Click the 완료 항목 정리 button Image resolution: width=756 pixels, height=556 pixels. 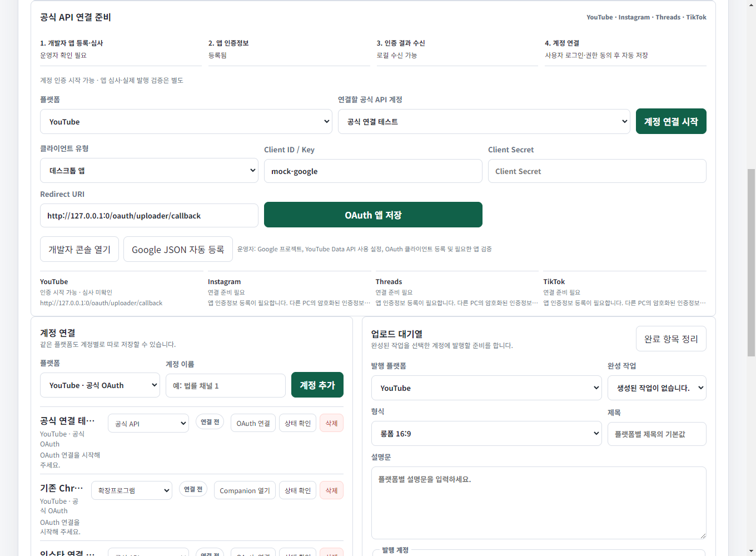(x=671, y=339)
